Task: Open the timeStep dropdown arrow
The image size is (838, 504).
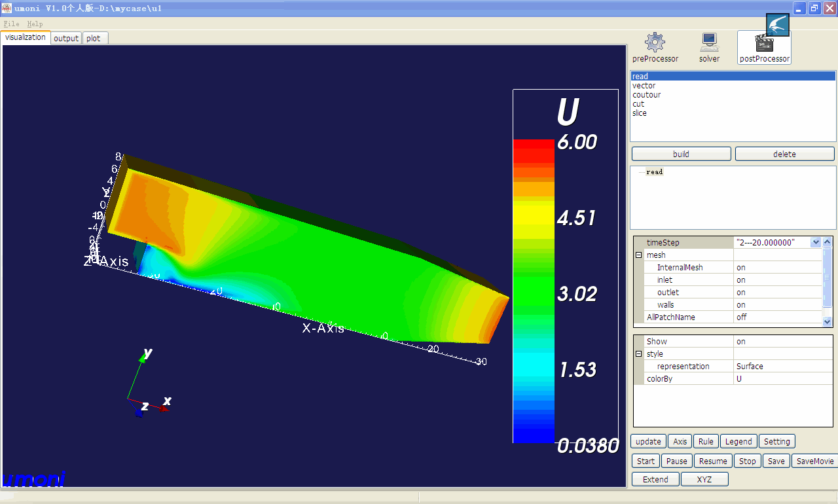Action: [816, 243]
